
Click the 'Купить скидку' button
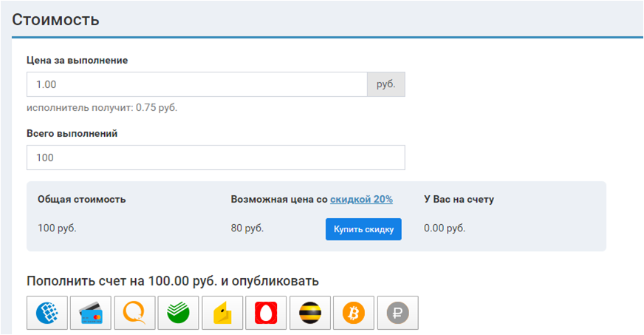point(363,229)
